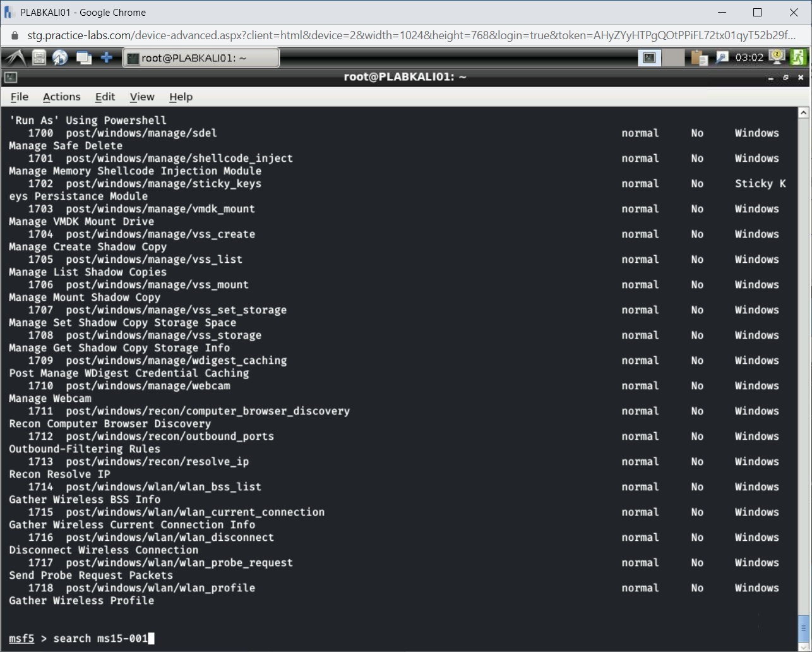Lock the screen via the screensaver tray icon

[777, 57]
